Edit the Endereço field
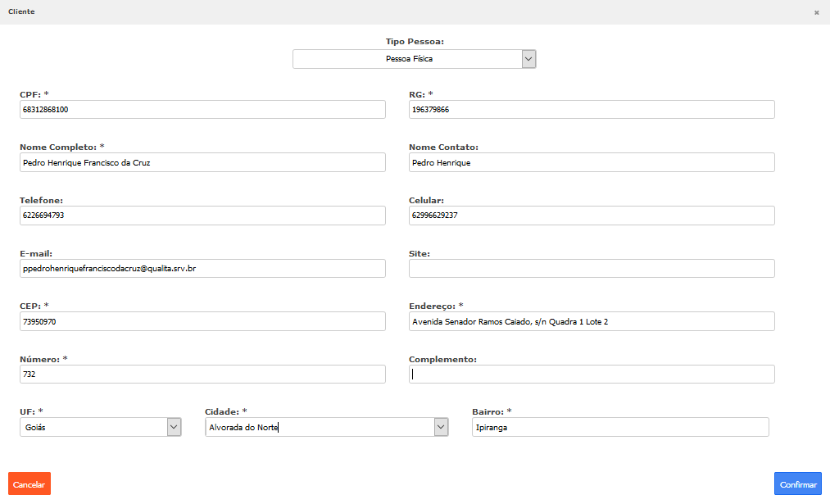Viewport: 830px width, 504px height. [592, 321]
